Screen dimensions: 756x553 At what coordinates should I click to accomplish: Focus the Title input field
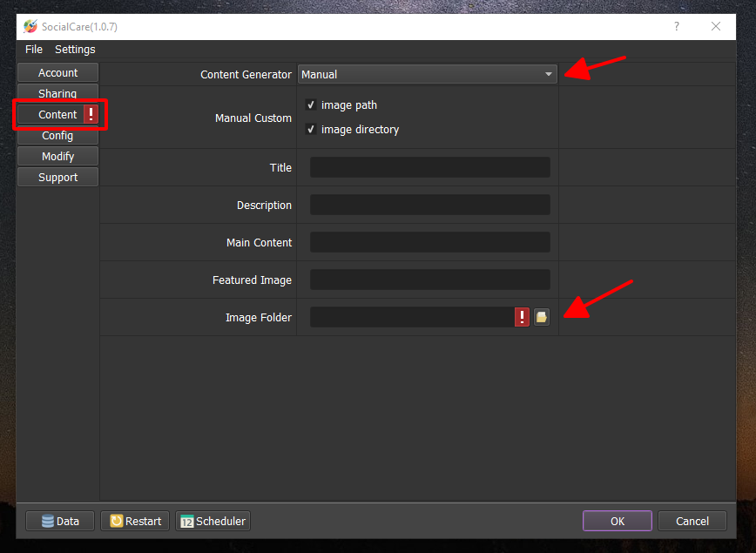[x=430, y=167]
